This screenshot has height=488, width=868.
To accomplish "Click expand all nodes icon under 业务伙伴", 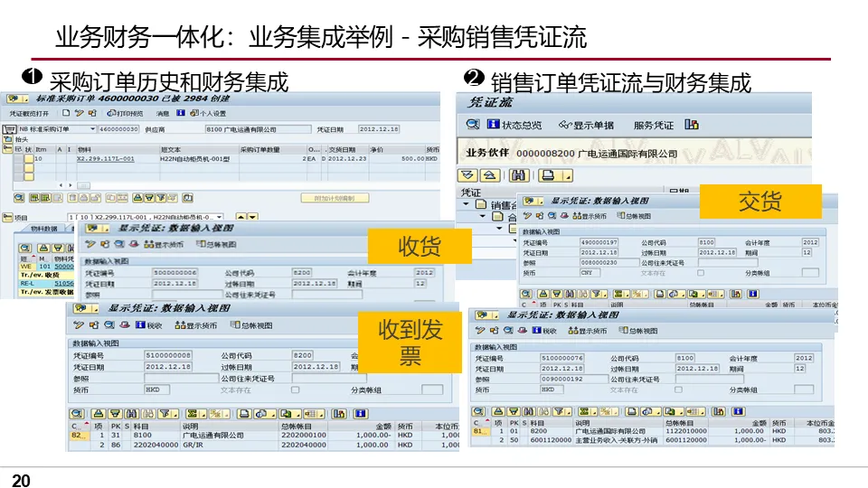I will coord(467,175).
